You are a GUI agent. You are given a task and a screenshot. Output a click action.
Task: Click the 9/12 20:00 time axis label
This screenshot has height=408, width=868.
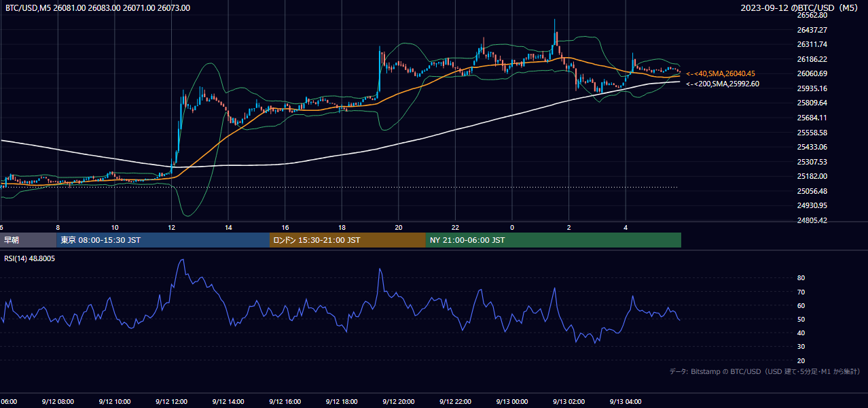pos(398,402)
